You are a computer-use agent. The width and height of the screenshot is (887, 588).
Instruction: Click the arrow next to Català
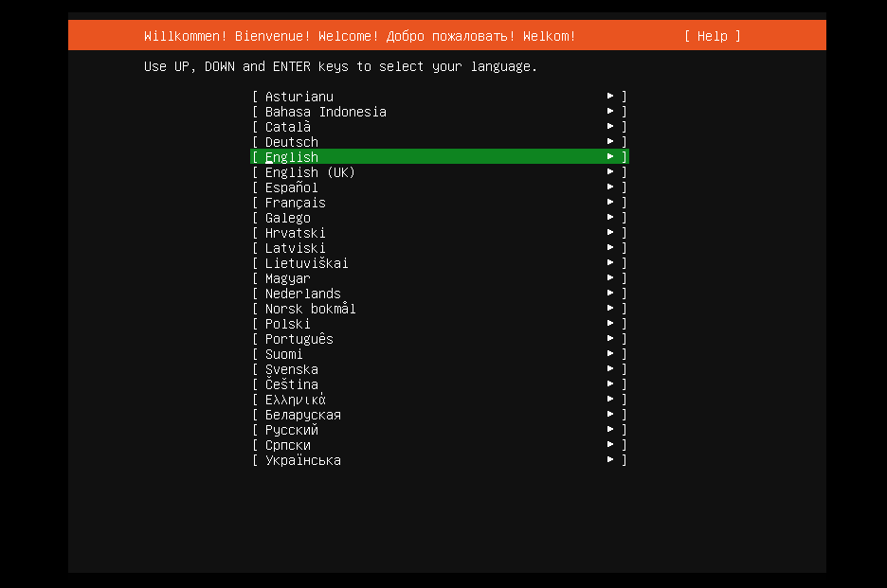click(x=611, y=127)
